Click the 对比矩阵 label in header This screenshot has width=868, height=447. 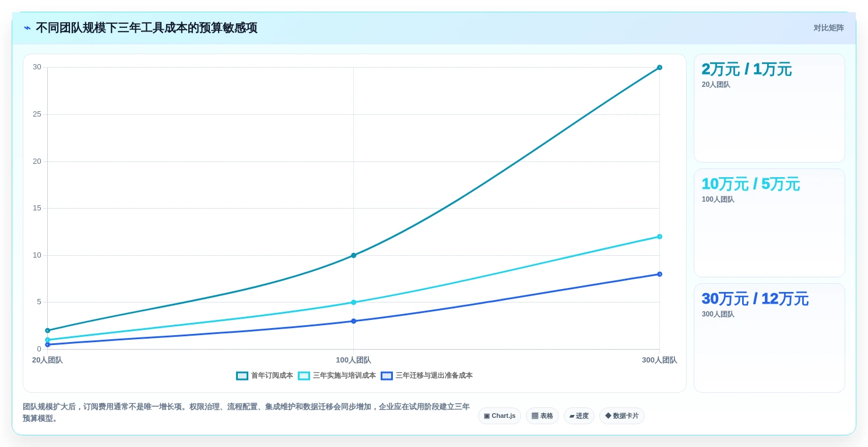coord(828,28)
